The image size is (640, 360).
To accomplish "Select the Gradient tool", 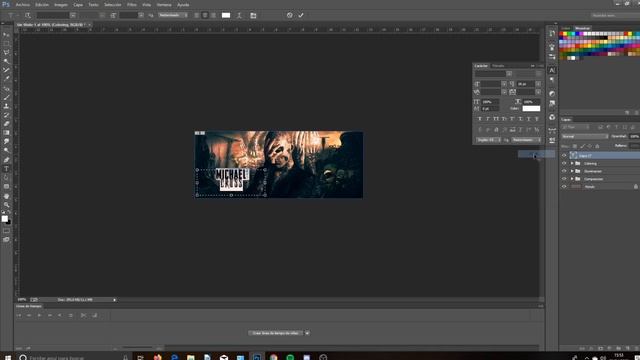I will tap(6, 133).
